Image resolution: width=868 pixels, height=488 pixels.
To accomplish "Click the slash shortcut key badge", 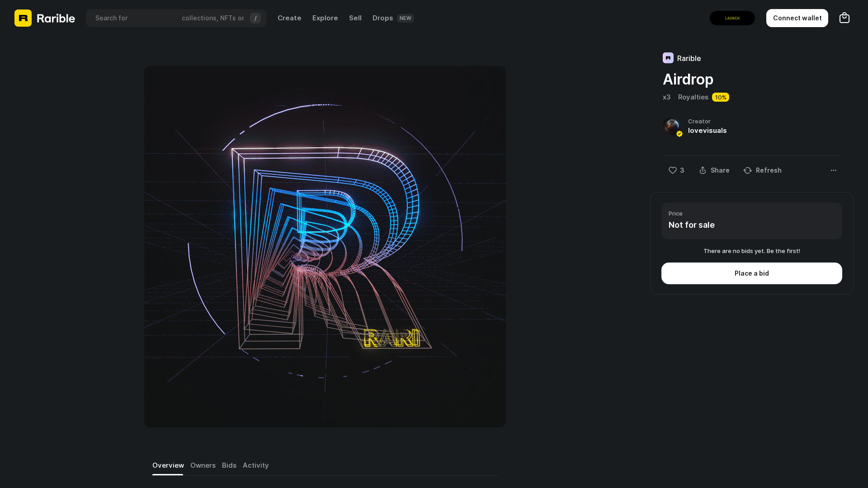I will 255,18.
